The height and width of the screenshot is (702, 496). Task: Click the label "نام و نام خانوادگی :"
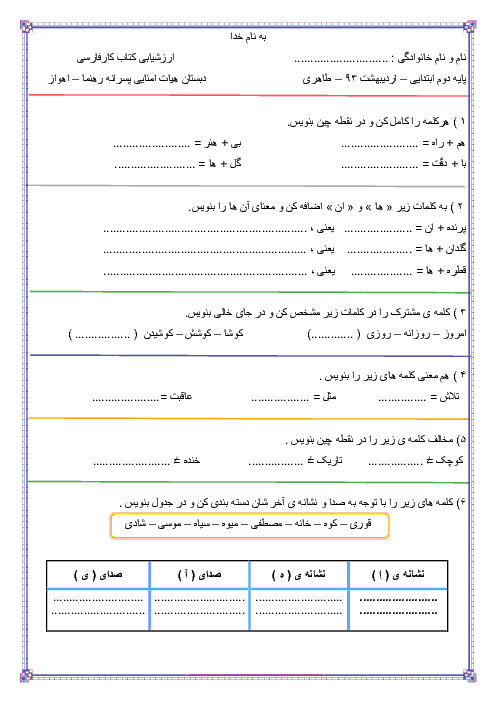tap(429, 58)
